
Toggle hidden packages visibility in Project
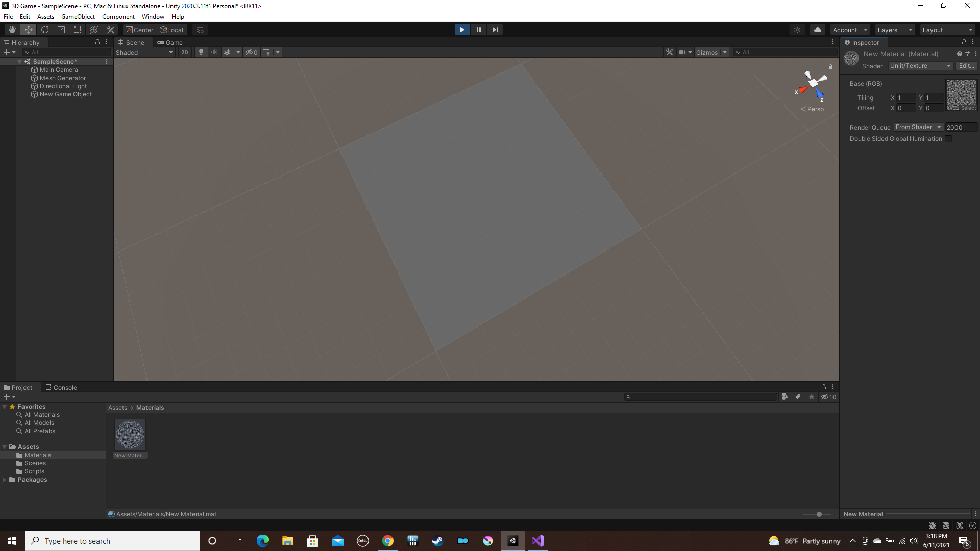coord(828,397)
